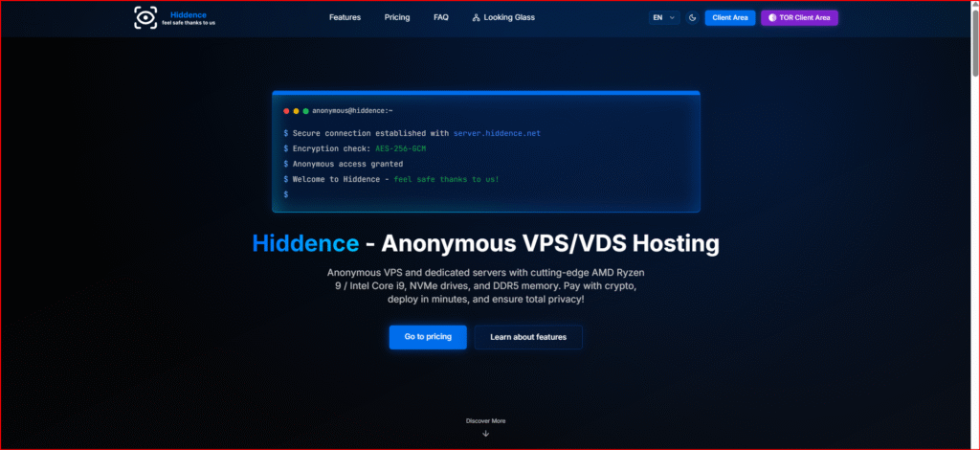Click the Tor icon in the purple button
This screenshot has width=980, height=450.
pyautogui.click(x=773, y=17)
